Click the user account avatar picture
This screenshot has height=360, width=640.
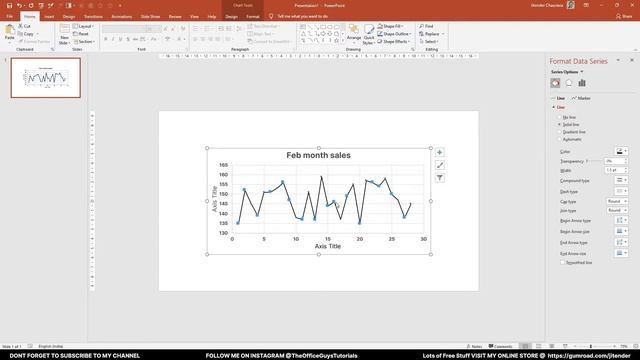point(571,5)
